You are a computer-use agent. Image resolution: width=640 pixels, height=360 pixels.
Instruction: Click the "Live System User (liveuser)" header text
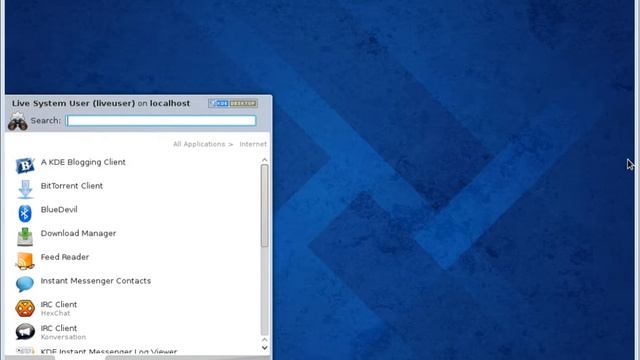[x=73, y=103]
